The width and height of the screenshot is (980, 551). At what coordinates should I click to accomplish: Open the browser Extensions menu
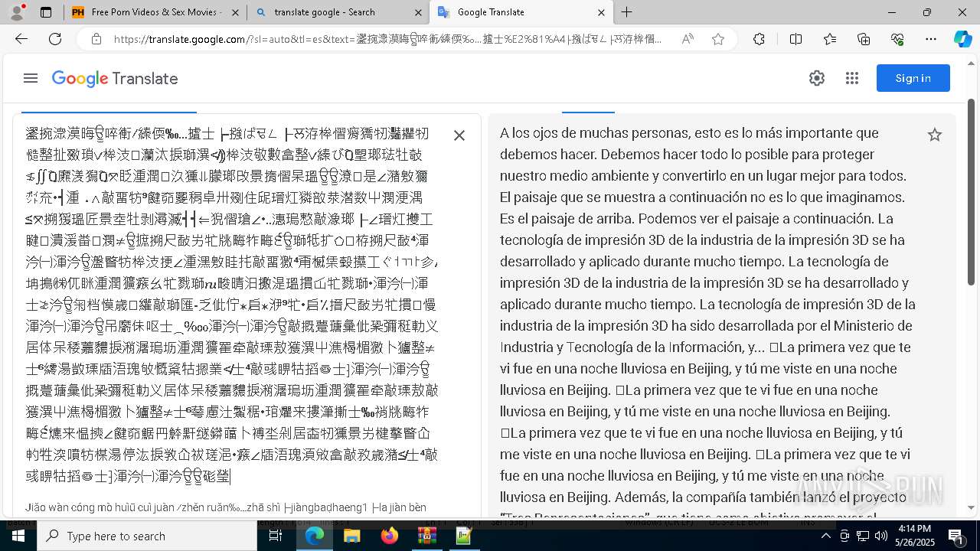(x=759, y=39)
